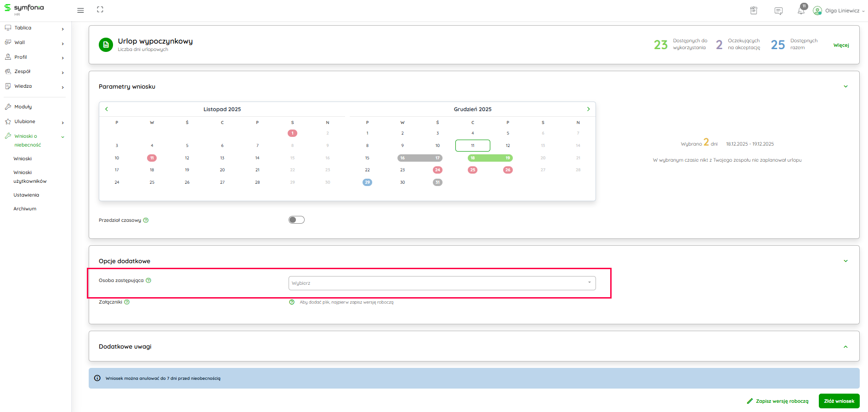868x412 pixels.
Task: Open the notifications bell icon
Action: pos(801,11)
